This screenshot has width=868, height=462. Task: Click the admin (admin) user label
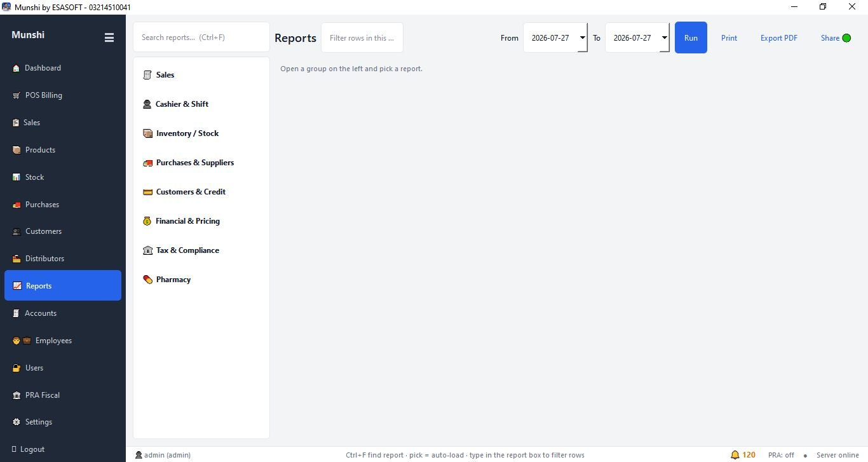[x=163, y=455]
